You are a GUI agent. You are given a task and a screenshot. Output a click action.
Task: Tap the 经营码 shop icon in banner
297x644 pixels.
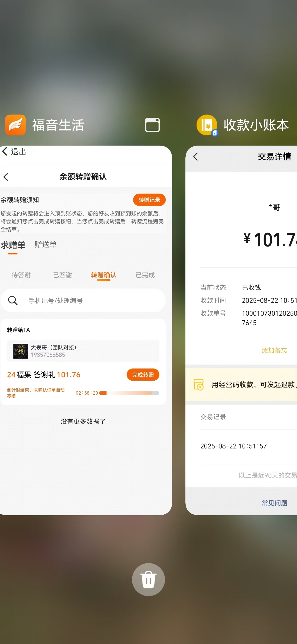click(199, 384)
